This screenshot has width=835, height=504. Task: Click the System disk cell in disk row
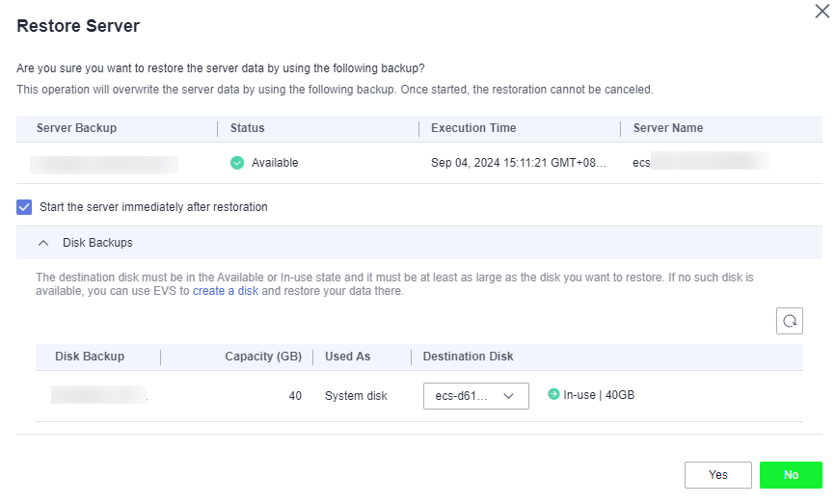pos(356,396)
